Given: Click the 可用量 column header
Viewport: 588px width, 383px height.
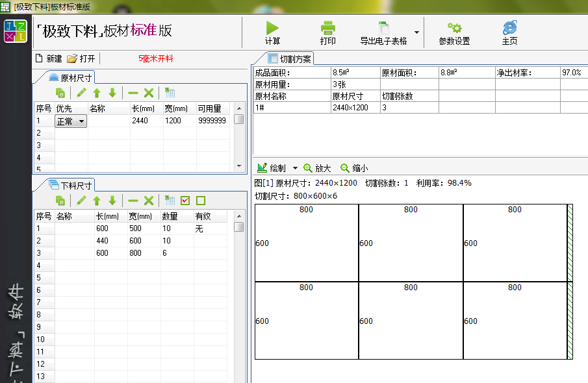Looking at the screenshot, I should [212, 108].
